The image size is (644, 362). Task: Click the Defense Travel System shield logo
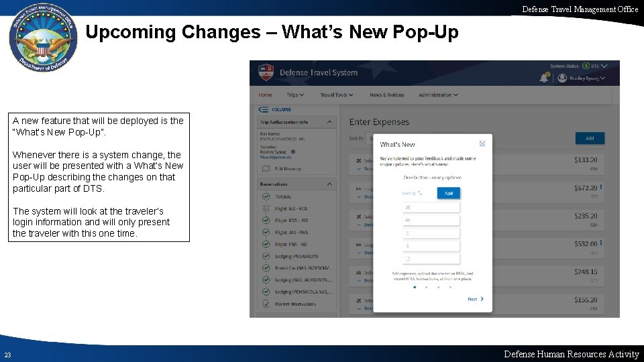pyautogui.click(x=266, y=72)
